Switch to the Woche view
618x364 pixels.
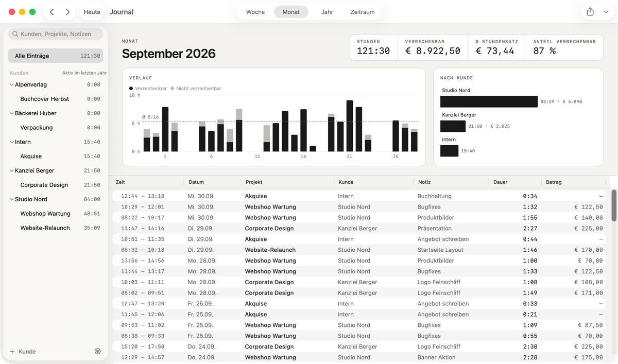point(255,12)
